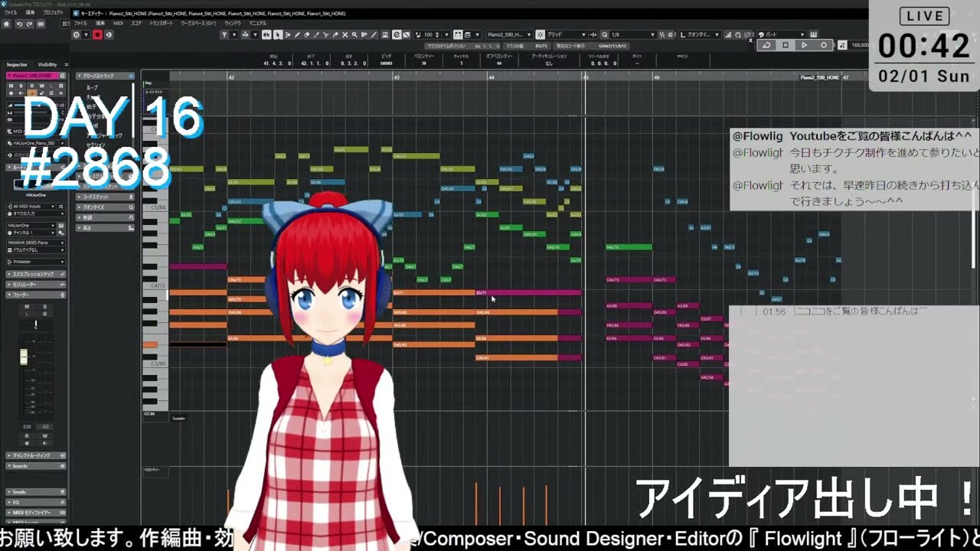Screen dimensions: 980x551
Task: Select the Erase tool
Action: (306, 34)
